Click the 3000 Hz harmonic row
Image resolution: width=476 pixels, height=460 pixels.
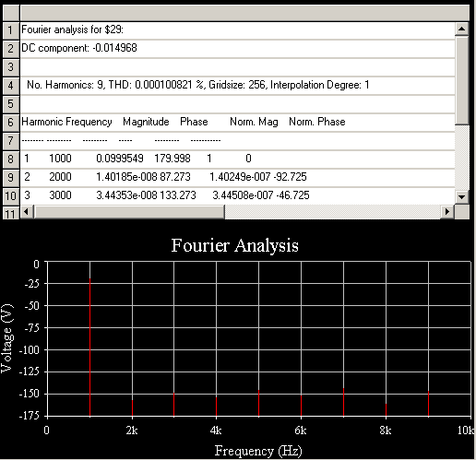click(237, 195)
